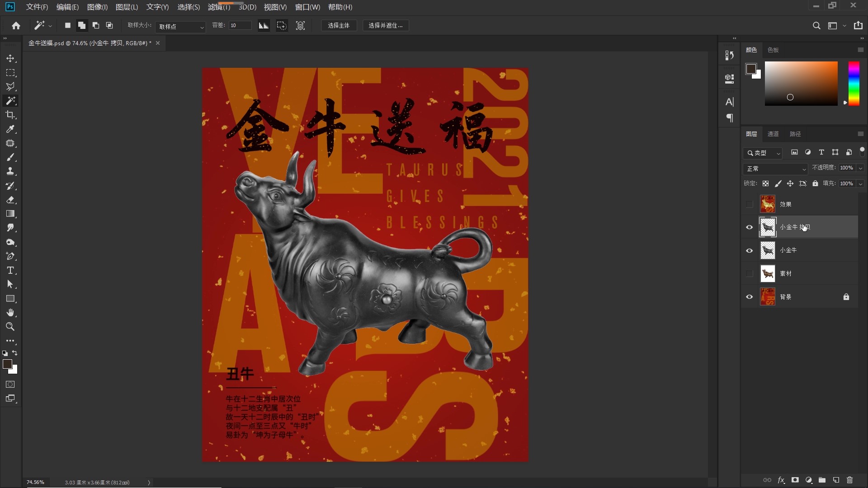Choose Intersect with Selection mode

coord(109,25)
